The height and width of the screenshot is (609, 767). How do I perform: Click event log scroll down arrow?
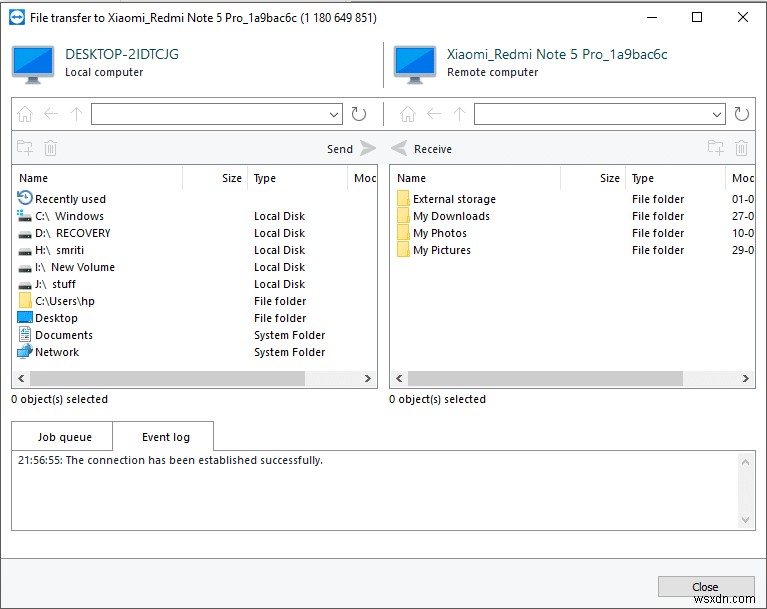click(745, 520)
